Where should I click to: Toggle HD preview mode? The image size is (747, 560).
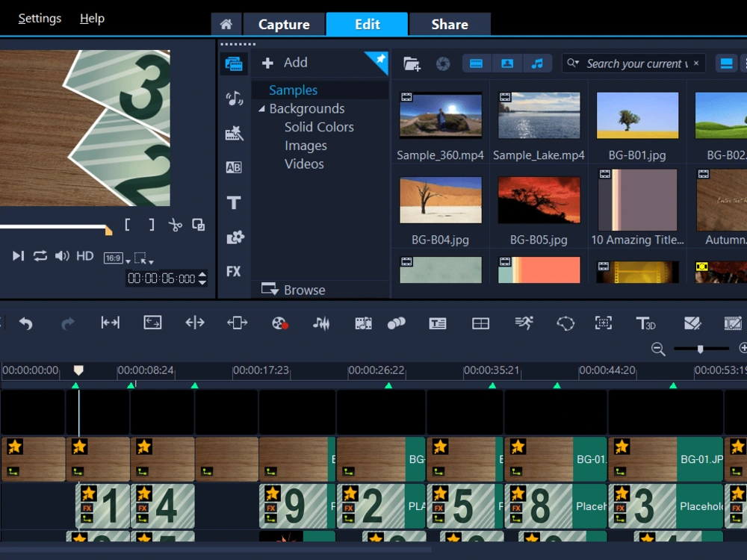click(x=85, y=256)
